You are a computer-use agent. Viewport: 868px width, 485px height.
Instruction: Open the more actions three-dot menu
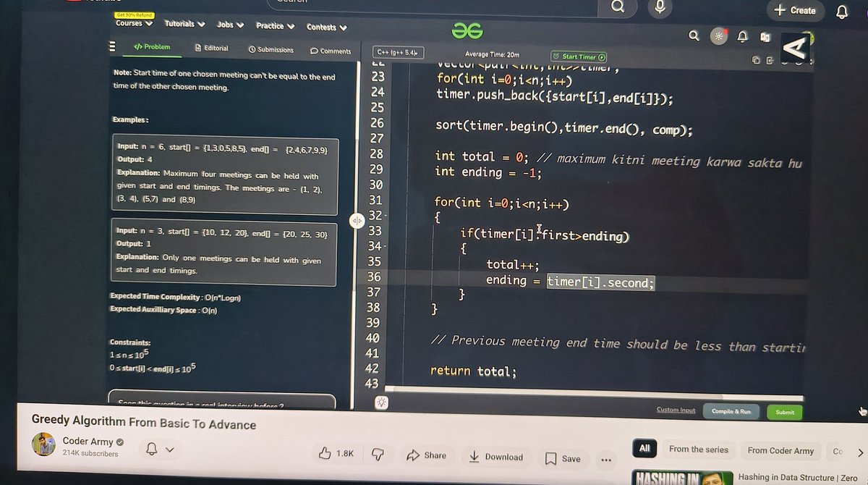(x=606, y=460)
